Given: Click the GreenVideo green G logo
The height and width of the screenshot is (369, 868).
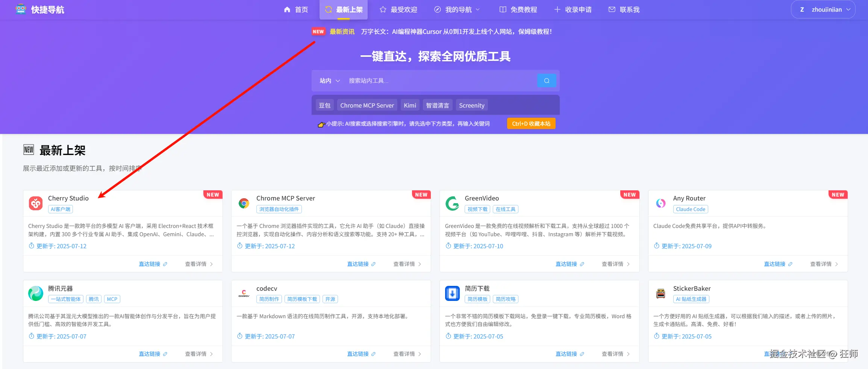Looking at the screenshot, I should [x=452, y=203].
